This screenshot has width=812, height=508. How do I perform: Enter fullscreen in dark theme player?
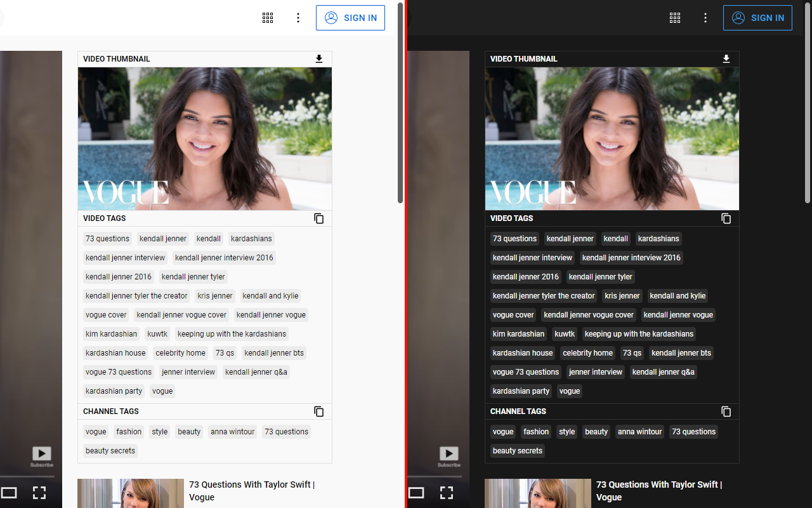pyautogui.click(x=447, y=493)
